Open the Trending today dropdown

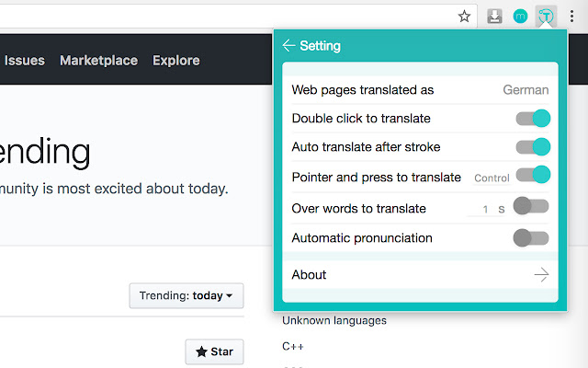click(187, 296)
